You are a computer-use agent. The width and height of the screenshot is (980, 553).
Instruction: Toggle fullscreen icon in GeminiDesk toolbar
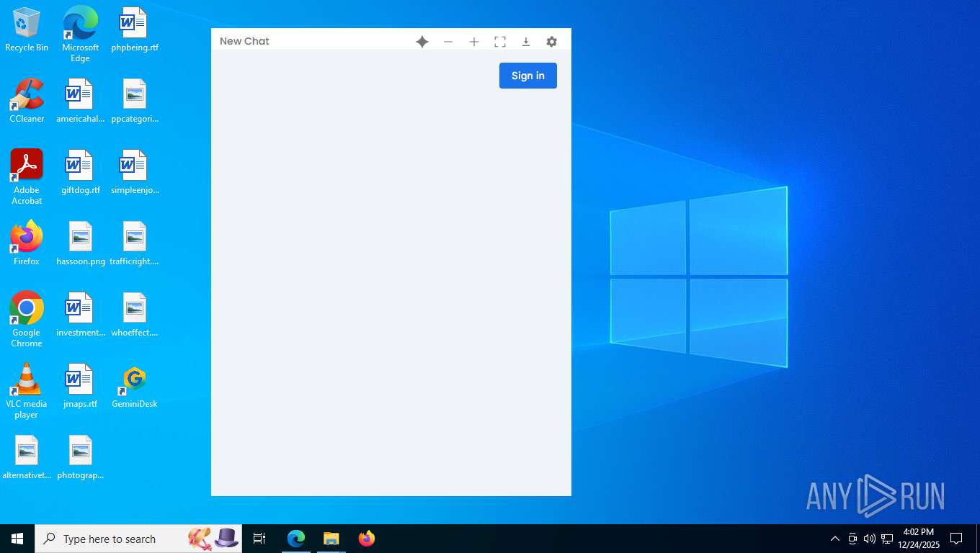(500, 42)
